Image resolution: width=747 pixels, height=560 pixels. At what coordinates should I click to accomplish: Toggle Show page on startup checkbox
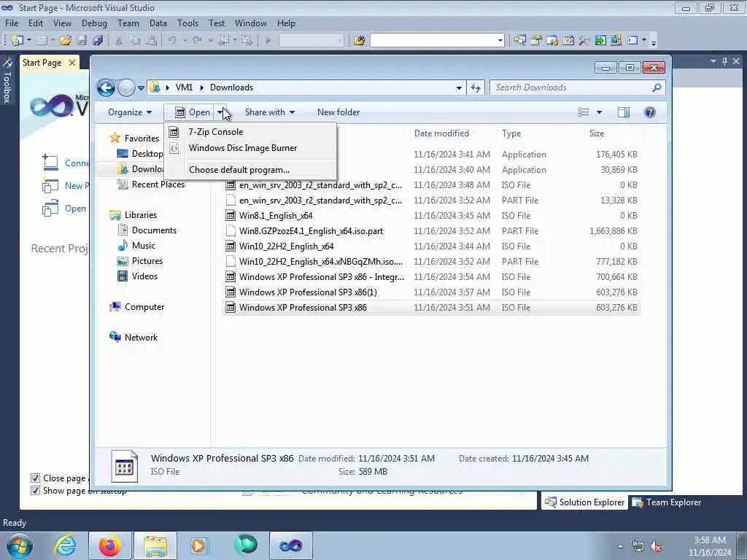click(x=35, y=491)
